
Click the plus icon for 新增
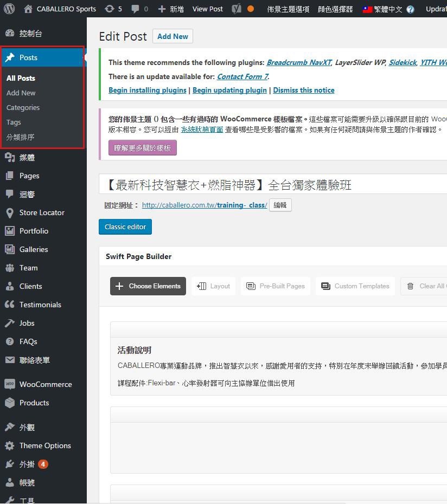coord(162,9)
